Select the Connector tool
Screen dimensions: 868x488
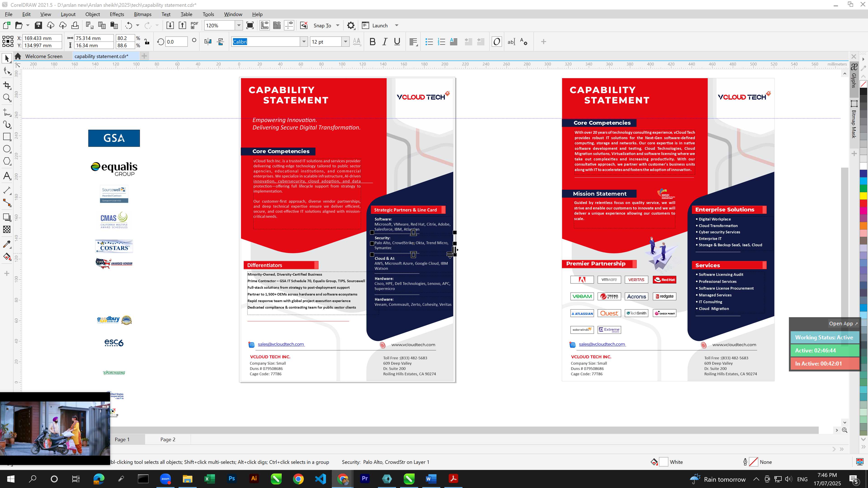click(7, 203)
